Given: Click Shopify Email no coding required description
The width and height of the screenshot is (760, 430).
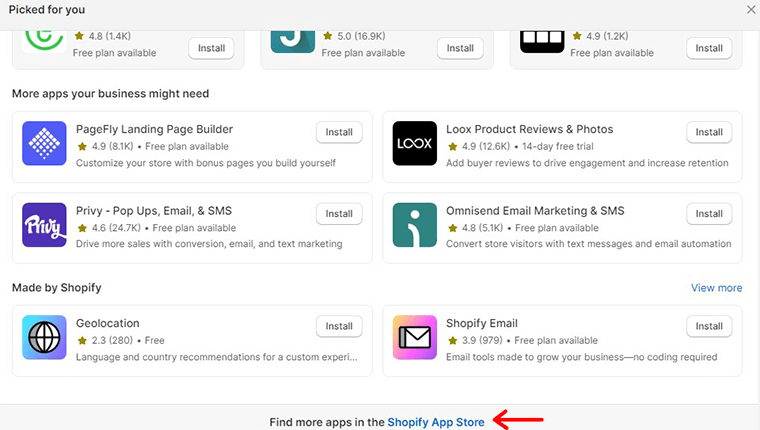Looking at the screenshot, I should (x=582, y=357).
